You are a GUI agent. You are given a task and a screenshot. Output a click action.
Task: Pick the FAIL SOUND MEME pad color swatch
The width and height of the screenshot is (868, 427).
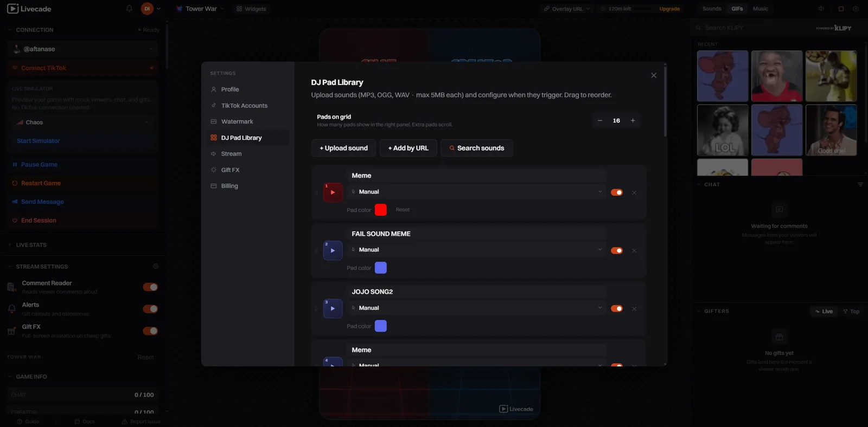point(381,268)
